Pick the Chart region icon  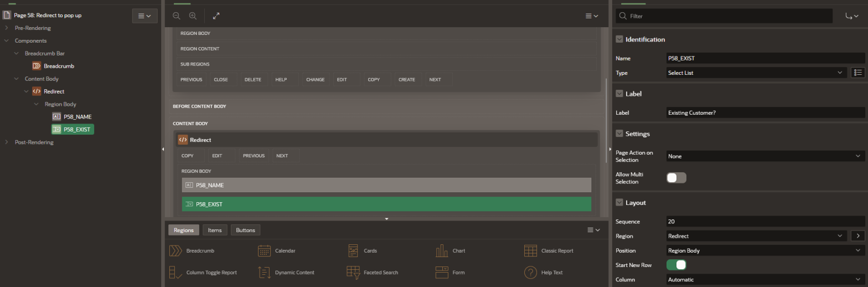(x=442, y=250)
